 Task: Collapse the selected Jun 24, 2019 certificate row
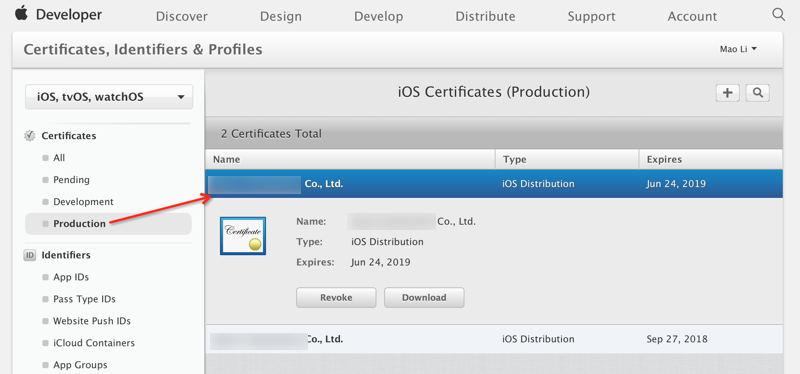coord(494,184)
